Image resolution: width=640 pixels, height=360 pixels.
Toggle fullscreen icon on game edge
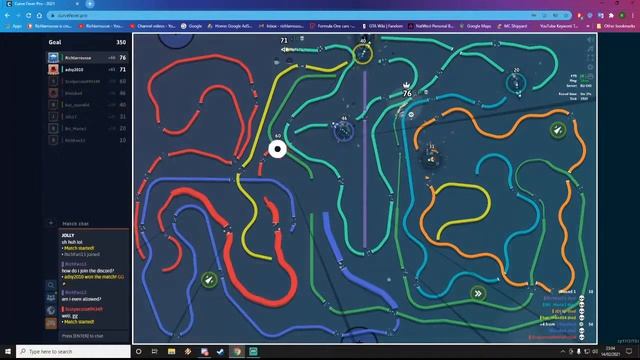[x=590, y=58]
